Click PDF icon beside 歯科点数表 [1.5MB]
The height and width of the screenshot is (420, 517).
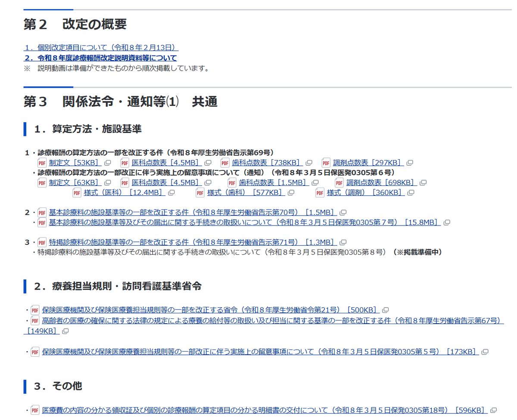[x=232, y=182]
